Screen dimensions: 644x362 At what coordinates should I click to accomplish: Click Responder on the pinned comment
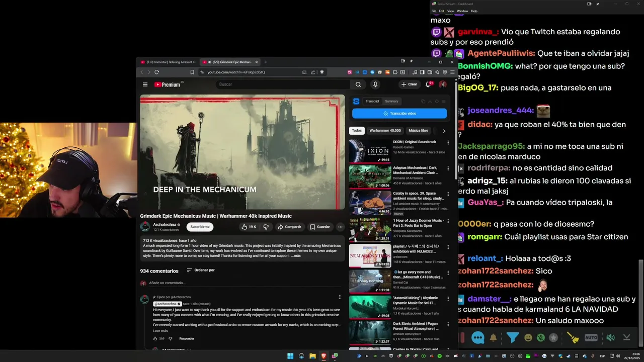(x=187, y=339)
